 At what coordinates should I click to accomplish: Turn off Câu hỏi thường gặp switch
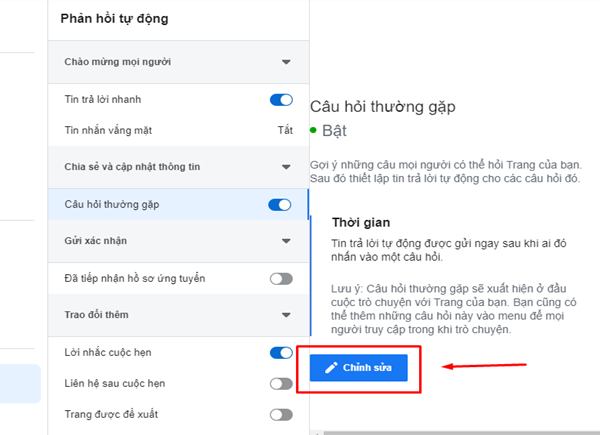[x=280, y=205]
